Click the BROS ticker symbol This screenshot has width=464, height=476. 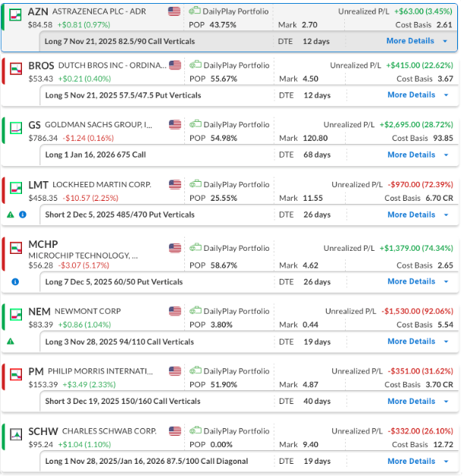point(41,66)
